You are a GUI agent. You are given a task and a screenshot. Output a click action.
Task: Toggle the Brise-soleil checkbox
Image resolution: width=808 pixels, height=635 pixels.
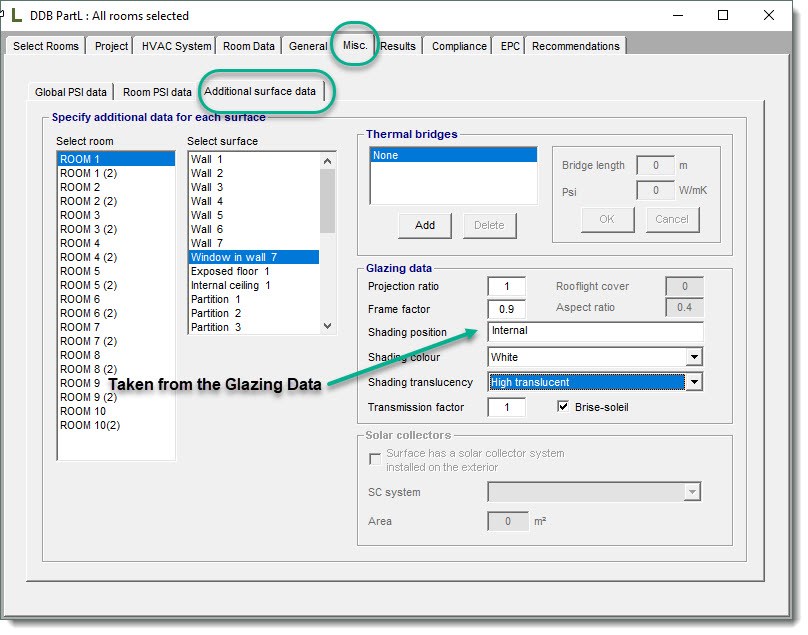coord(563,407)
